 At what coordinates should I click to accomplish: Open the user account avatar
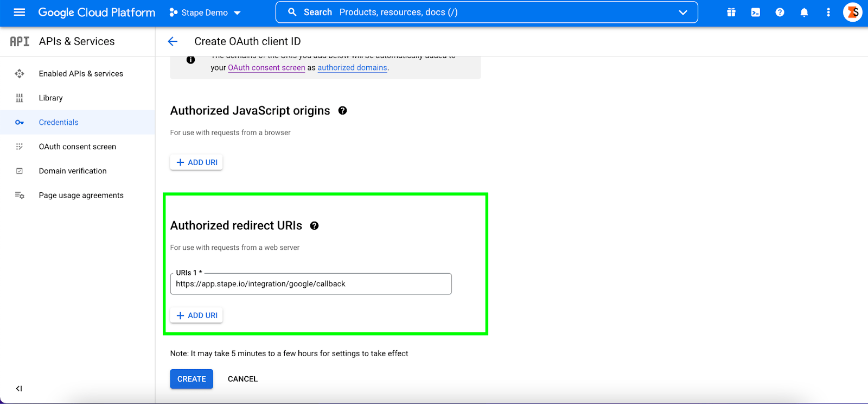click(853, 12)
